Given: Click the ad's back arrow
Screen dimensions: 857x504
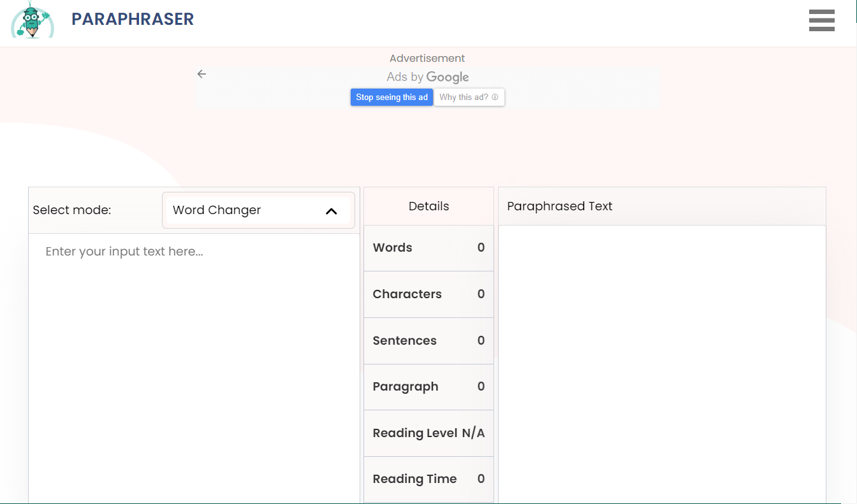Looking at the screenshot, I should tap(201, 74).
